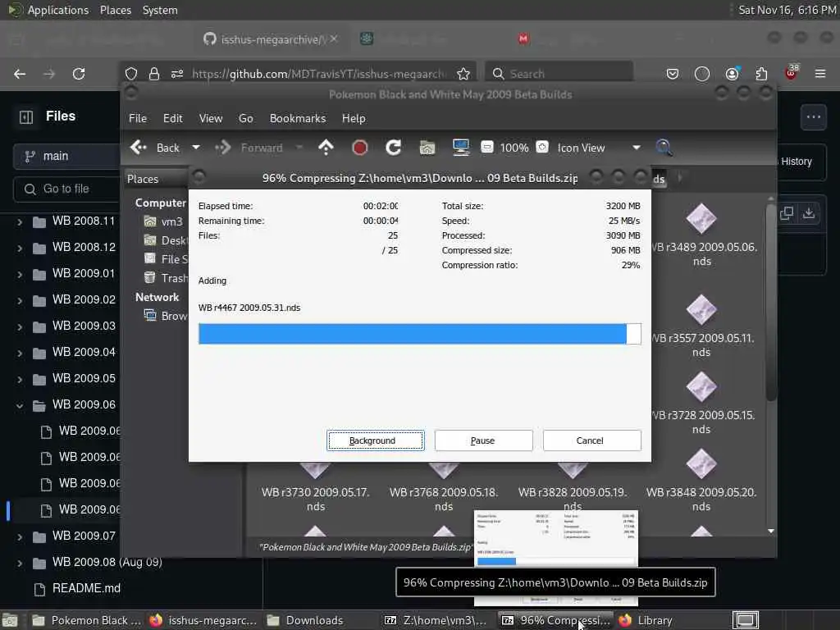Open the Back history dropdown arrow
This screenshot has height=630, width=840.
[x=196, y=148]
